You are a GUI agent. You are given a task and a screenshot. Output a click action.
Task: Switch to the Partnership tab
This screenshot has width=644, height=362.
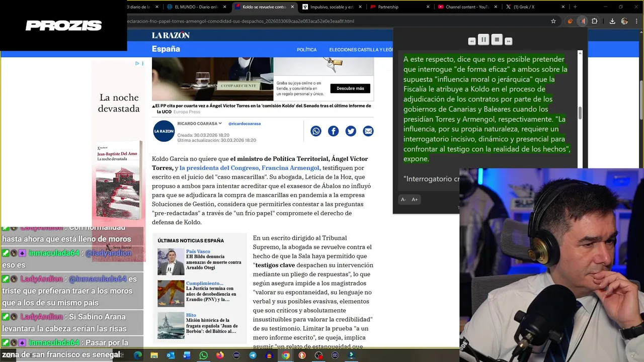(x=399, y=7)
